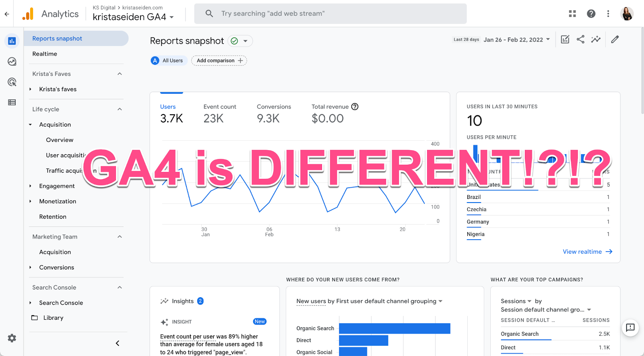Open the Realtime report
Screen dimensions: 644x356
click(x=45, y=54)
